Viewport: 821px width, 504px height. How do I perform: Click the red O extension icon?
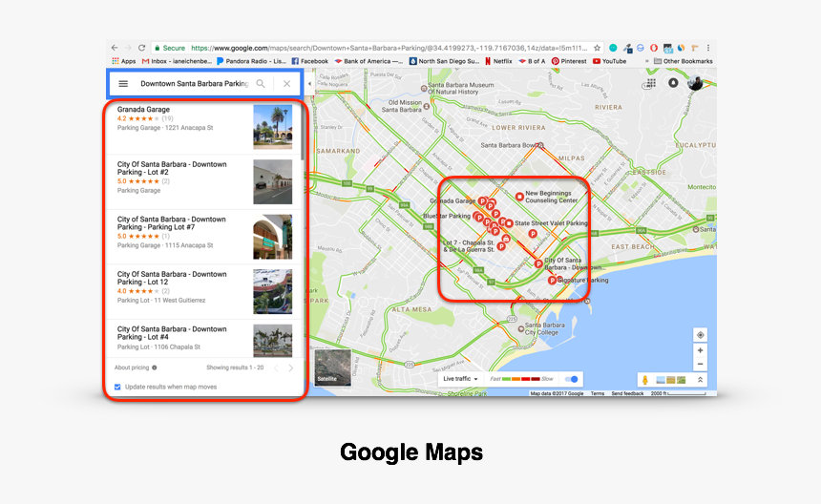click(x=654, y=48)
